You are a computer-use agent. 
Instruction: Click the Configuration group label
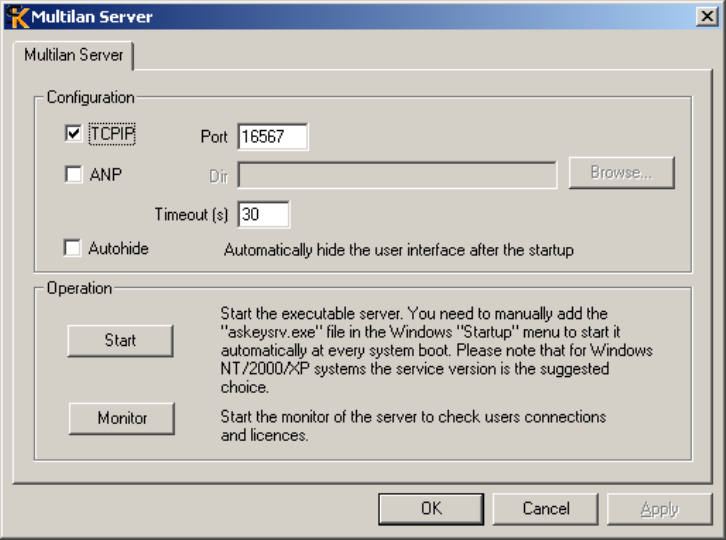click(91, 97)
